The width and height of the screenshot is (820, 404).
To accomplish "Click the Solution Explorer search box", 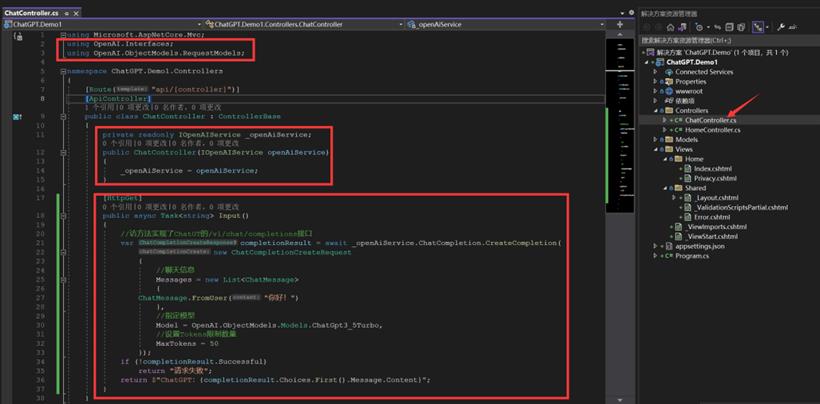I will click(730, 40).
